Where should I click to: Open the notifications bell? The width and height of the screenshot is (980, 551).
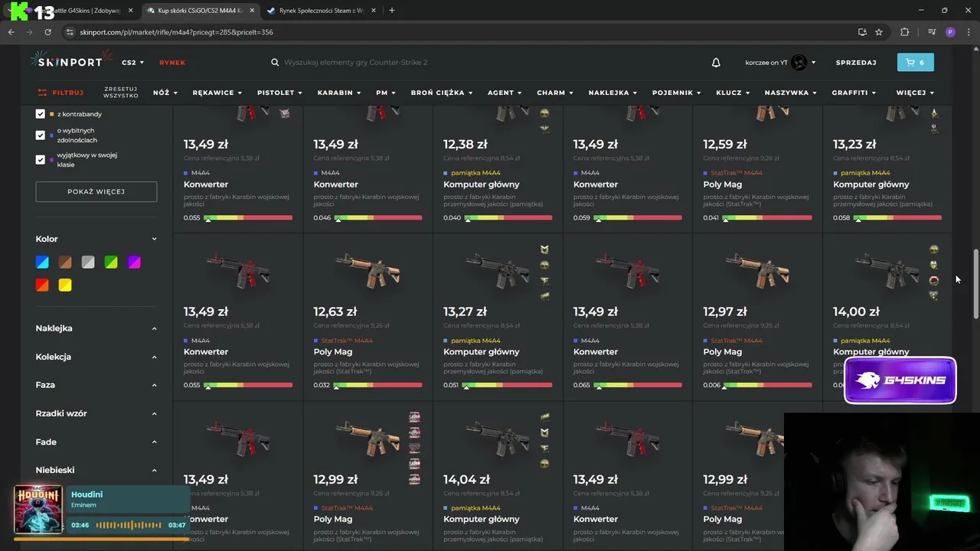point(716,63)
